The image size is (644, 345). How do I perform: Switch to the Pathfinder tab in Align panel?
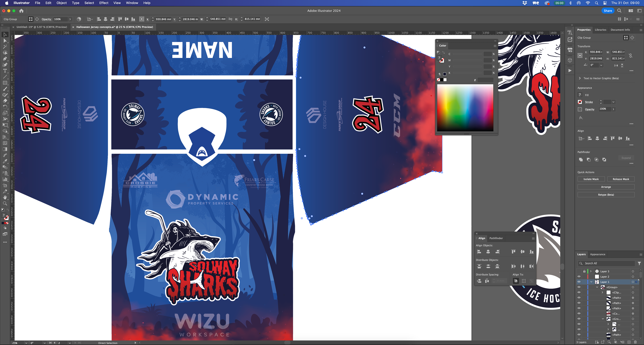tap(496, 238)
